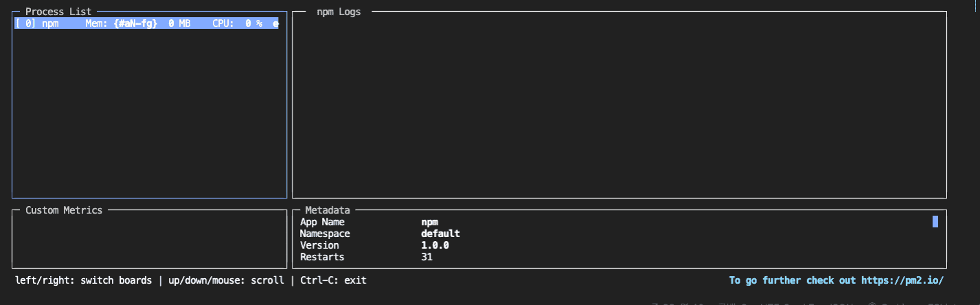The height and width of the screenshot is (305, 980).
Task: Click the Metadata panel scrollbar indicator
Action: (x=935, y=221)
